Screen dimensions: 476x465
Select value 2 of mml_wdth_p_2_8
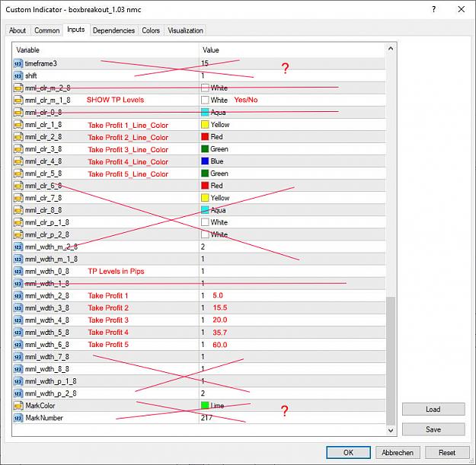(x=203, y=393)
